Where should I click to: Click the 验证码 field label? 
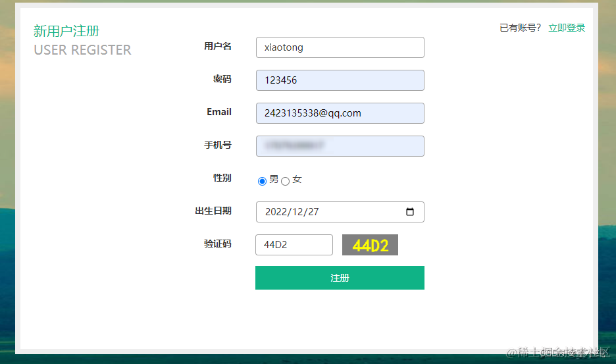tap(218, 244)
